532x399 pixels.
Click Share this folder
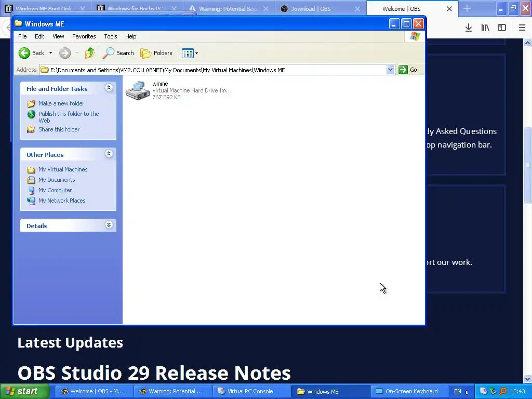point(59,129)
